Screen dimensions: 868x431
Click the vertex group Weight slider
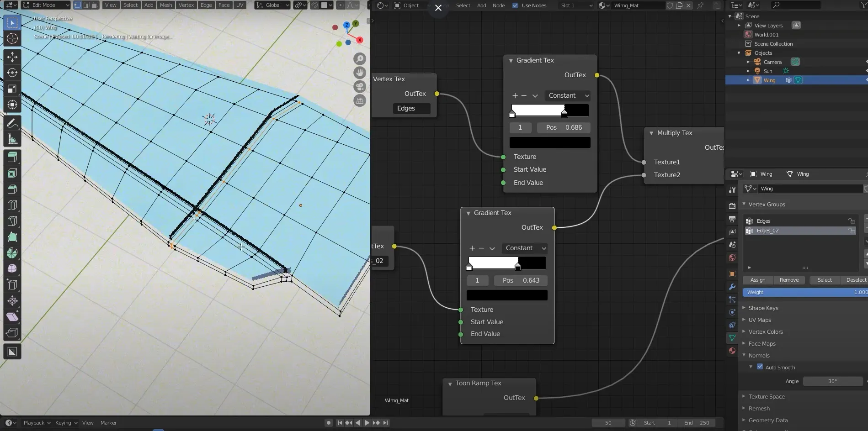(804, 292)
